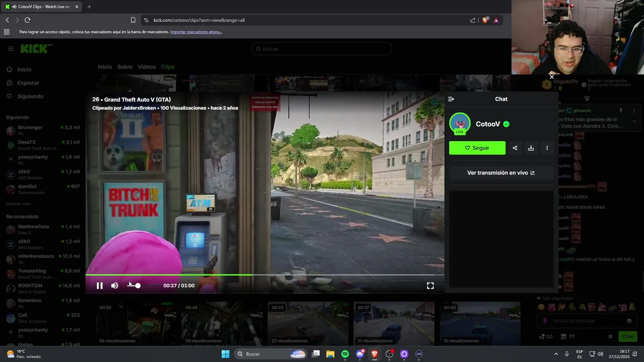Open milenkanolasco recommended channel
This screenshot has width=644, height=362.
point(43,258)
